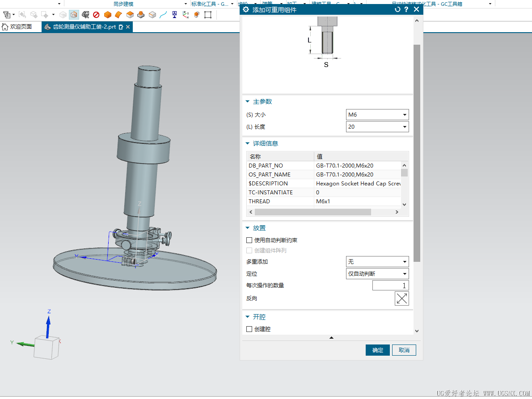Viewport: 532px width, 399px height.
Task: Switch to the 欢迎页面 tab
Action: (x=17, y=27)
